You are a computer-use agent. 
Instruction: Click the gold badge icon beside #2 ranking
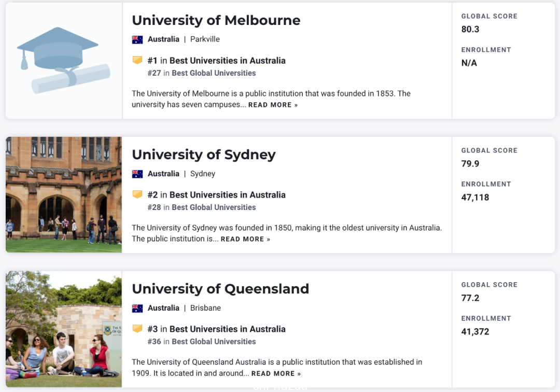coord(137,194)
